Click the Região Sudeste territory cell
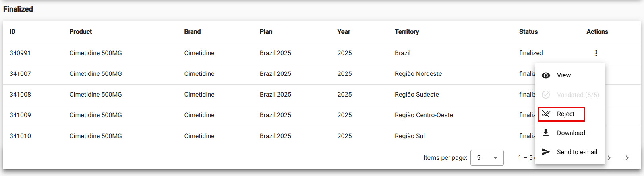 (x=417, y=95)
